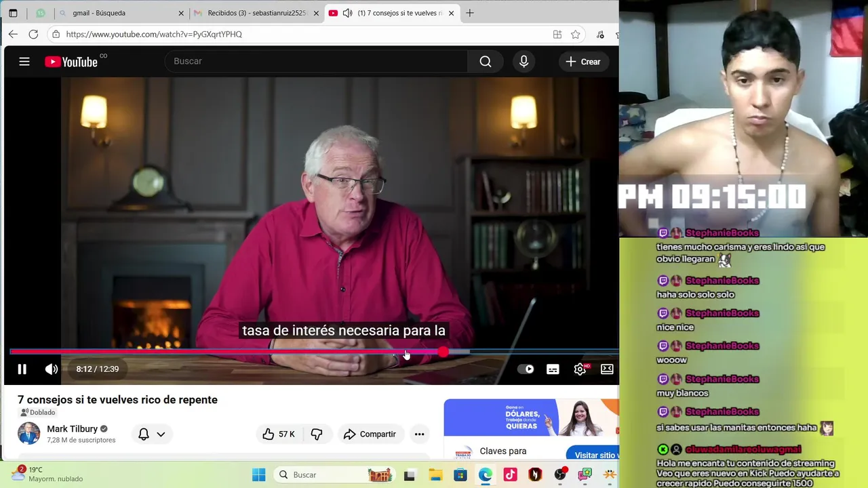Click the video title text
Viewport: 868px width, 488px height.
point(117,400)
